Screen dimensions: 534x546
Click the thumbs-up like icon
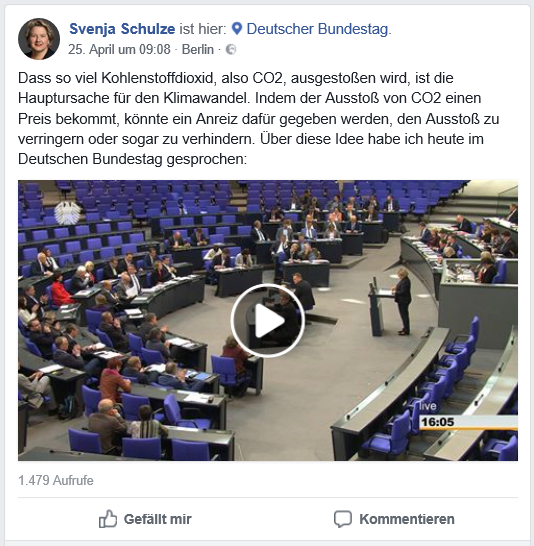[x=108, y=519]
